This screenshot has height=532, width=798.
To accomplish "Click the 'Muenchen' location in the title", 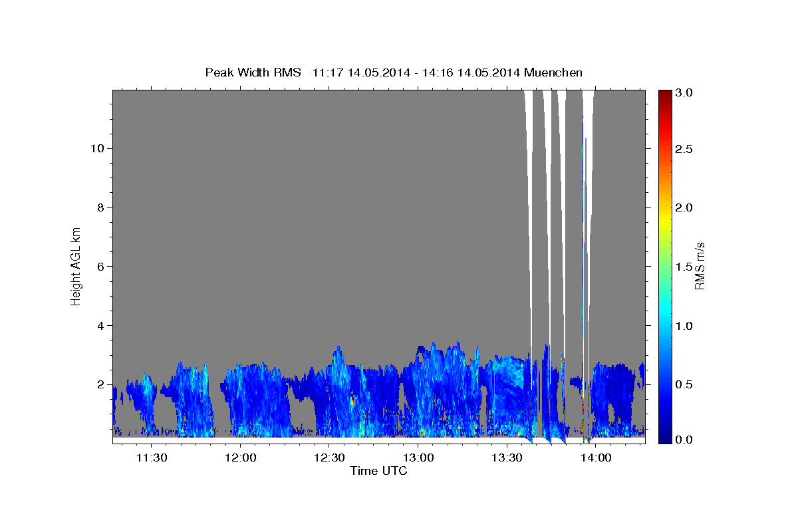I will pyautogui.click(x=553, y=72).
